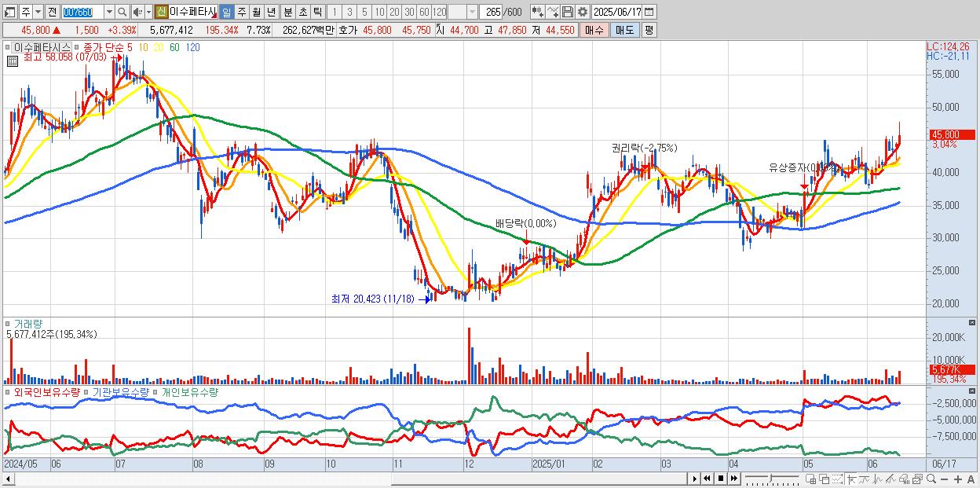Screen dimensions: 980x488
Task: Zoom in with the plus icon
Action: 958,479
